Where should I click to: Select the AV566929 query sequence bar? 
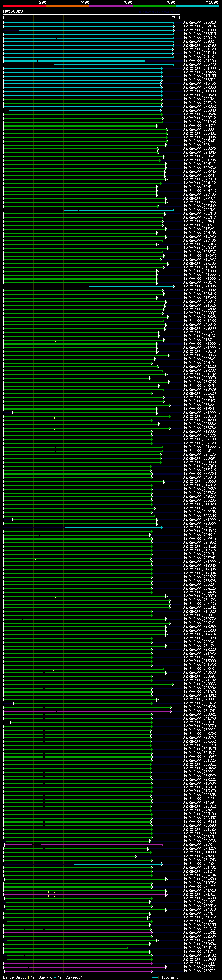(92, 14)
